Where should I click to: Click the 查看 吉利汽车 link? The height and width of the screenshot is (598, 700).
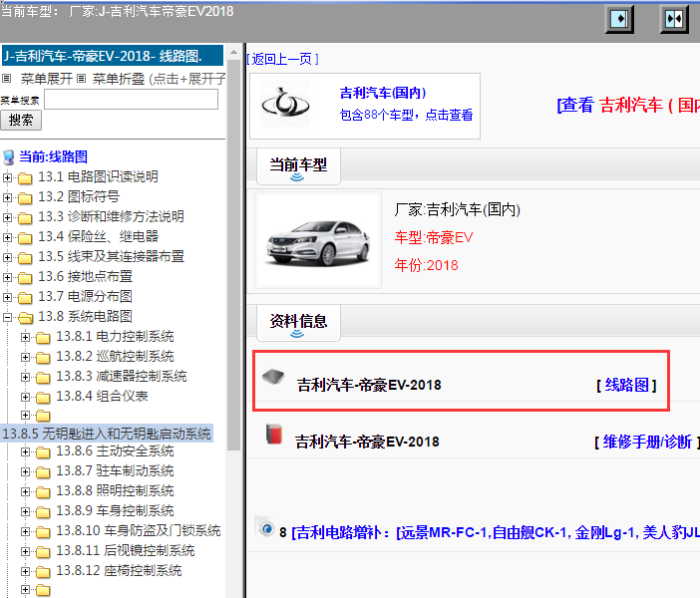(x=628, y=106)
